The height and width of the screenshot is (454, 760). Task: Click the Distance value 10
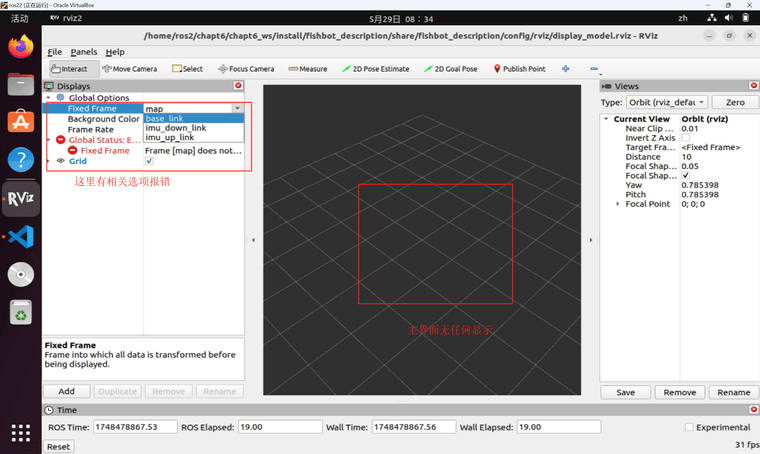[686, 157]
